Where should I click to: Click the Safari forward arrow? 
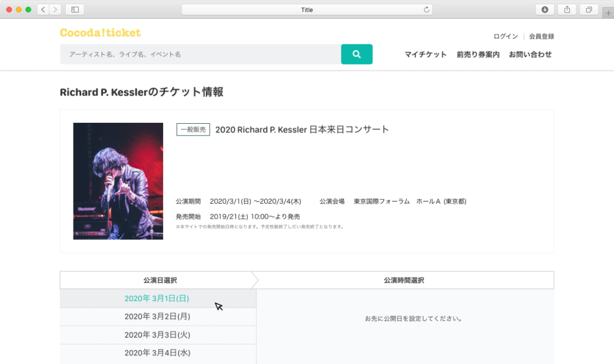click(55, 9)
